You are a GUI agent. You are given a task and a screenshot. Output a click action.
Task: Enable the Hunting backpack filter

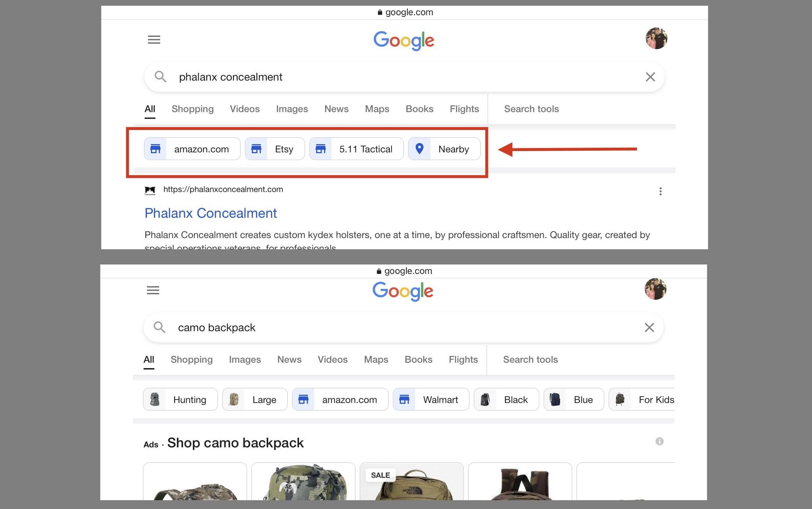[180, 399]
